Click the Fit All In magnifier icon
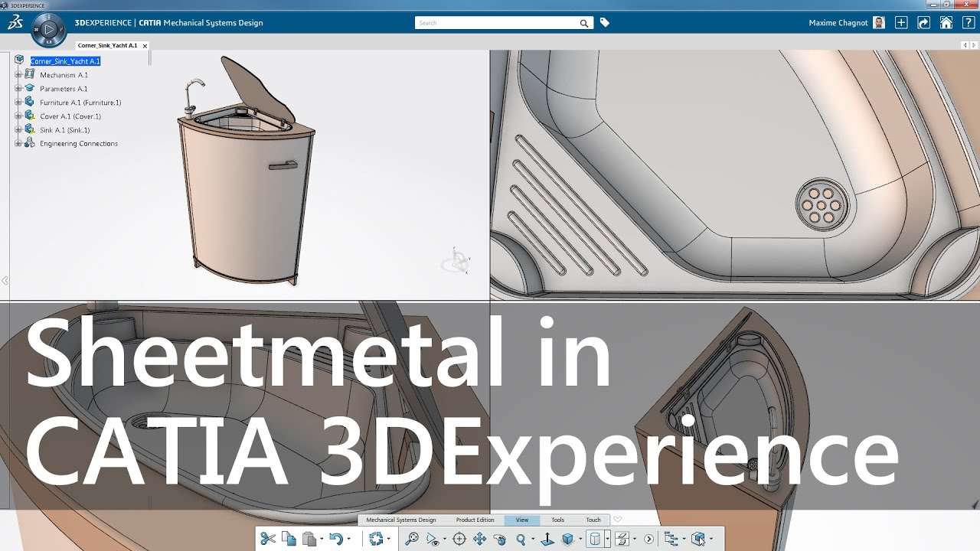980x551 pixels. pyautogui.click(x=412, y=539)
